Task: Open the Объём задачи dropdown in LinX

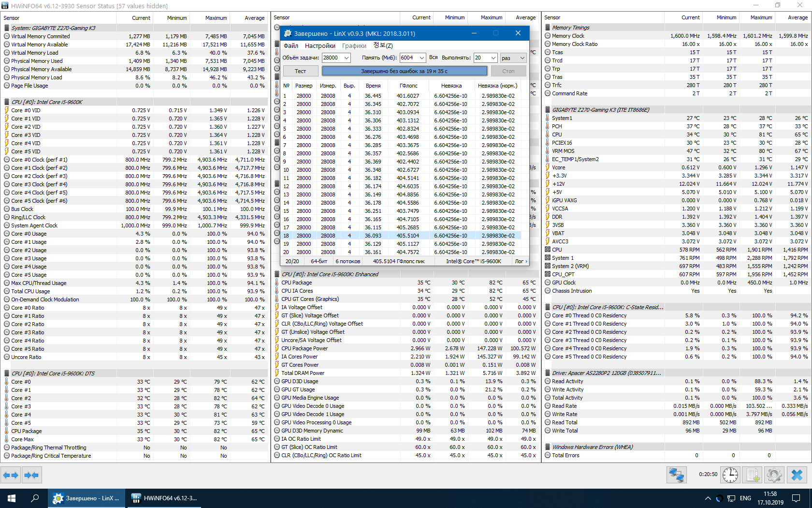Action: (x=347, y=58)
